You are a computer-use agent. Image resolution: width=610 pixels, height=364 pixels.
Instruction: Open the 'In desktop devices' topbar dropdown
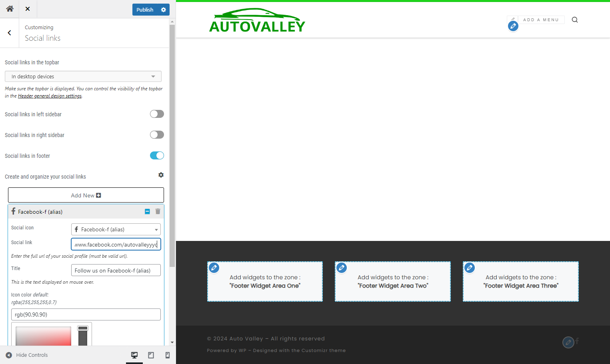(83, 76)
